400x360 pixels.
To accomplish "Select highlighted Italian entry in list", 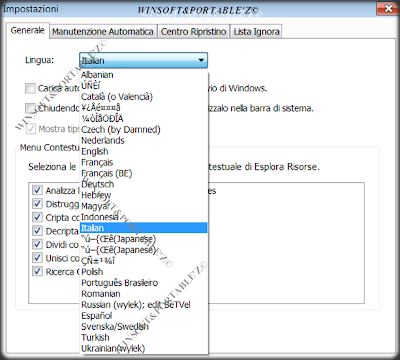I will 144,228.
